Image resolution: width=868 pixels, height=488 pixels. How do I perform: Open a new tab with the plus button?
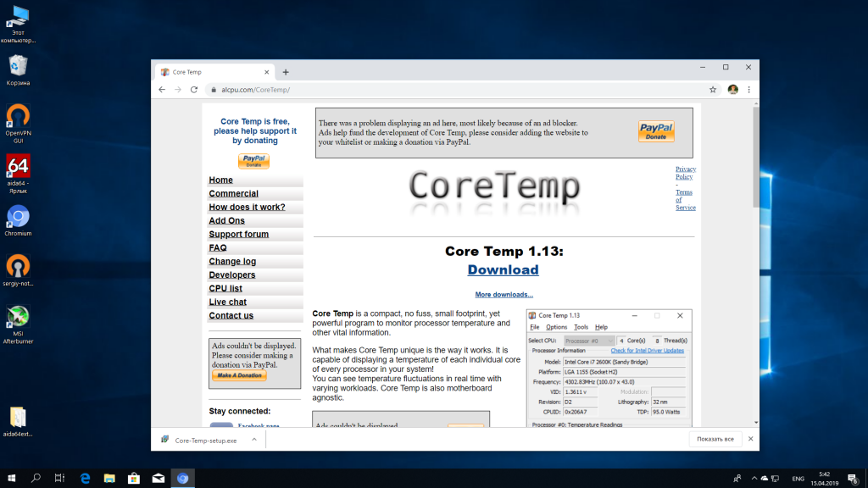click(286, 72)
